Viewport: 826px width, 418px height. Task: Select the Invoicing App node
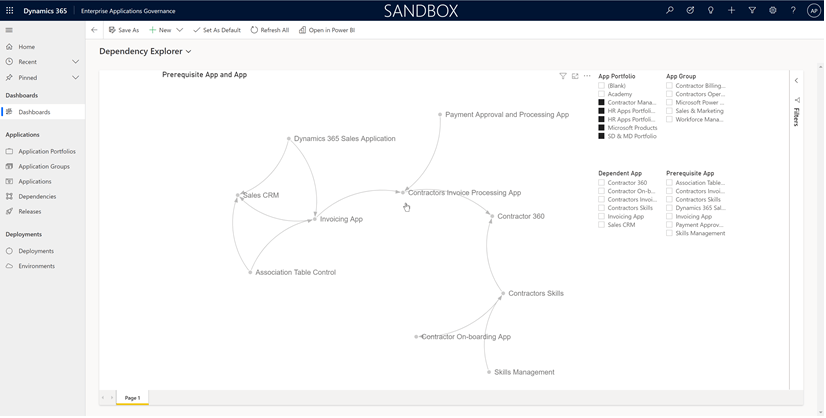tap(314, 219)
